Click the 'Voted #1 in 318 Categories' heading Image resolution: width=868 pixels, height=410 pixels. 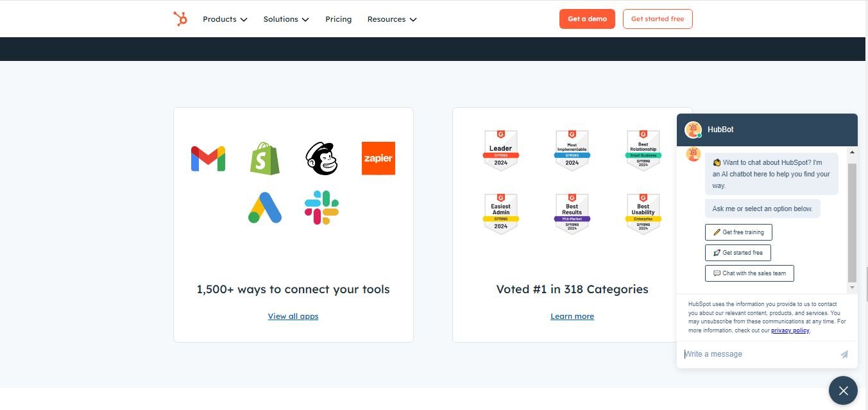[x=572, y=289]
